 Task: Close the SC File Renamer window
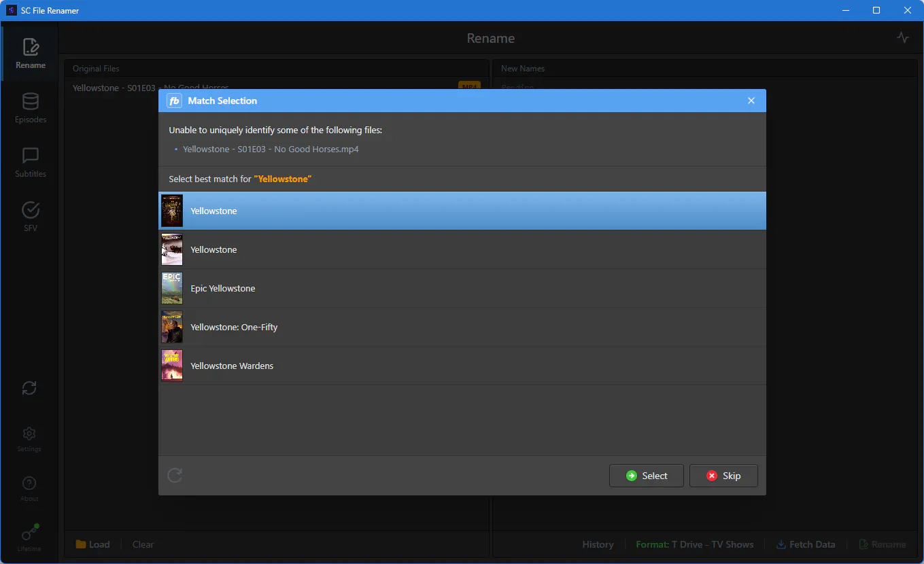click(x=908, y=10)
